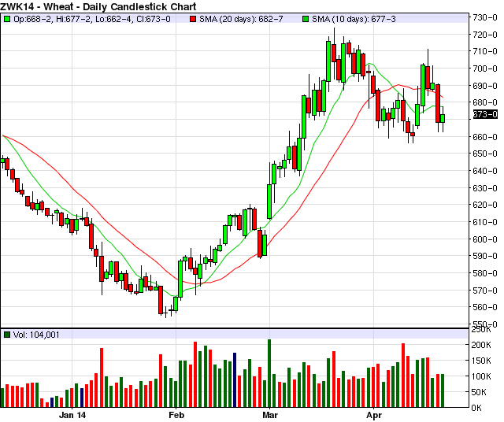Click the current price marker 673-0

485,114
